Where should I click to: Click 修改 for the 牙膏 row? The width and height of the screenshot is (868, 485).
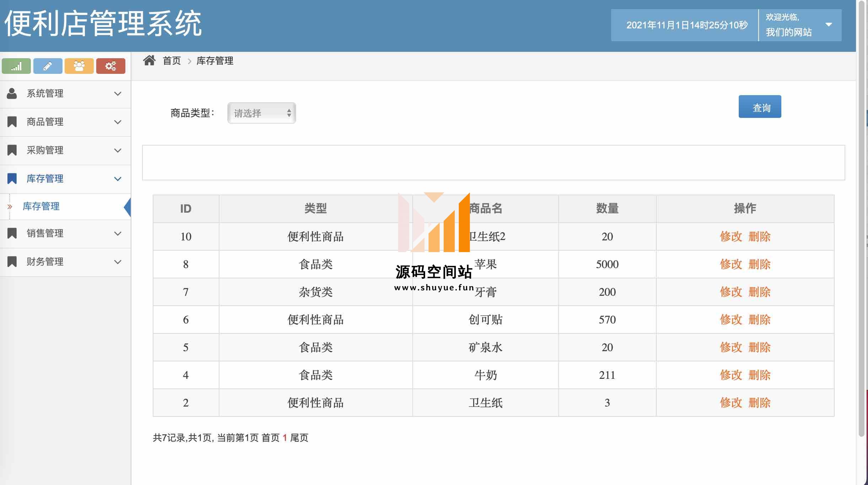(731, 292)
